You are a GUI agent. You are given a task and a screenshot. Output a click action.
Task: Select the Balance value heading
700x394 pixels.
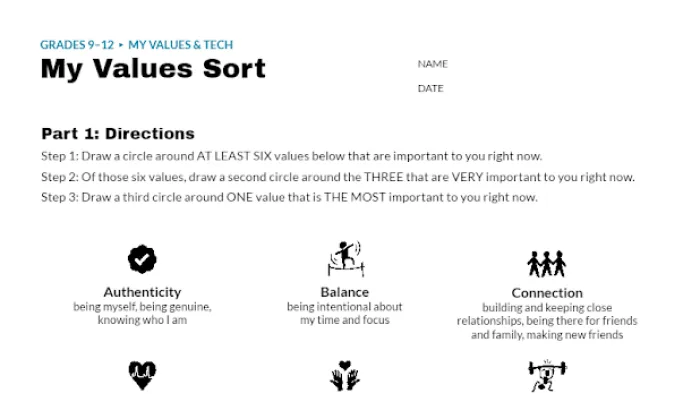click(x=345, y=292)
